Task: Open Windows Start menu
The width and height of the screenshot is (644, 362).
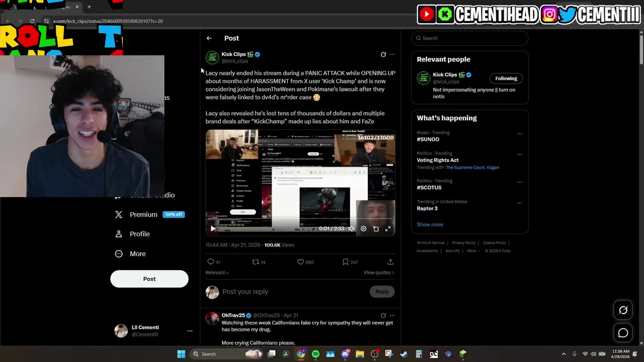Action: (x=181, y=354)
